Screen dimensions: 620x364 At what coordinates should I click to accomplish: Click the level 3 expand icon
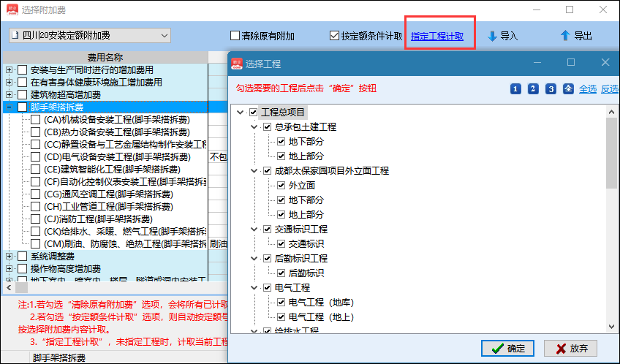[551, 88]
